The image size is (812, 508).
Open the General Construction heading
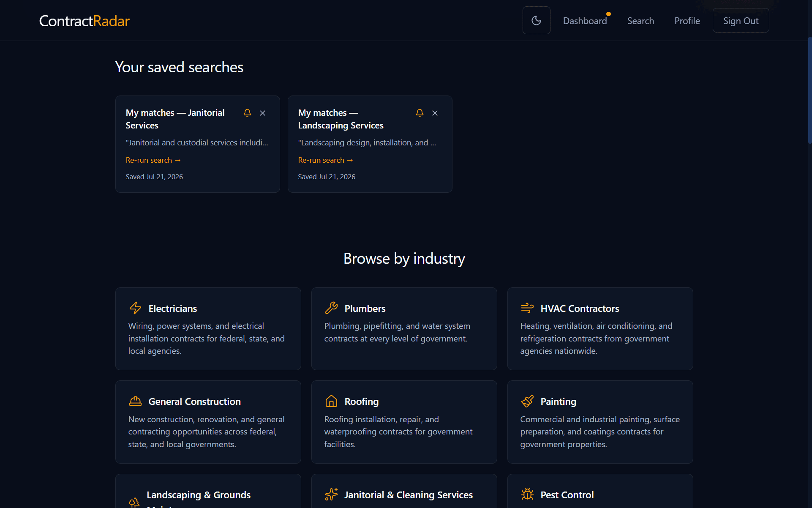coord(194,401)
